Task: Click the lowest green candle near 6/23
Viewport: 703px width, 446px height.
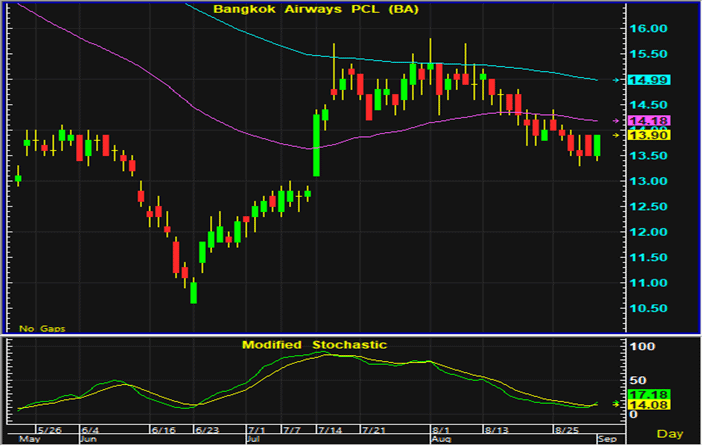Action: (x=193, y=292)
